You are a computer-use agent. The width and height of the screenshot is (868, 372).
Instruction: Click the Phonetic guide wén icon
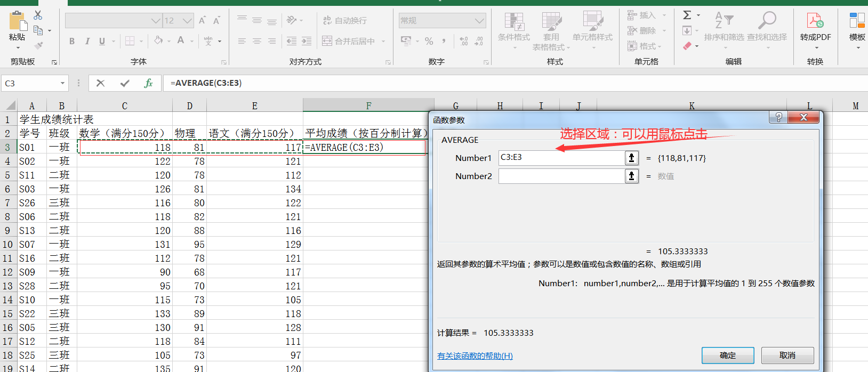[208, 41]
